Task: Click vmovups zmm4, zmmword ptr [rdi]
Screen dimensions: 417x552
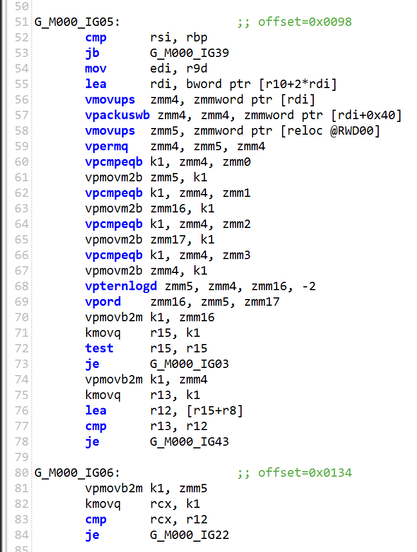Action: point(200,100)
